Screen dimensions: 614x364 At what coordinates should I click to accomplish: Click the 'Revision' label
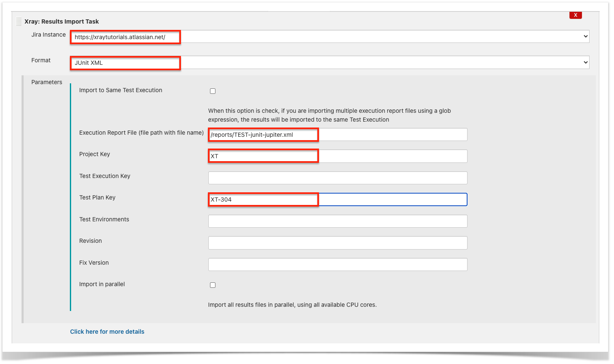click(x=90, y=241)
